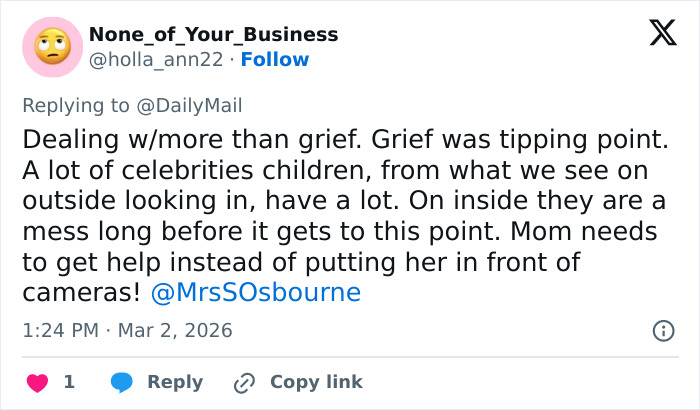700x410 pixels.
Task: Open the @MrsSOsbourne mention
Action: [x=256, y=293]
